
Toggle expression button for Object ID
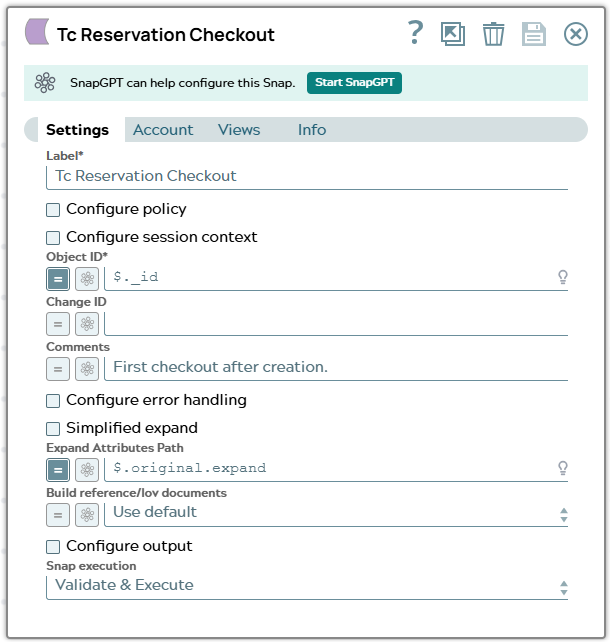[58, 279]
